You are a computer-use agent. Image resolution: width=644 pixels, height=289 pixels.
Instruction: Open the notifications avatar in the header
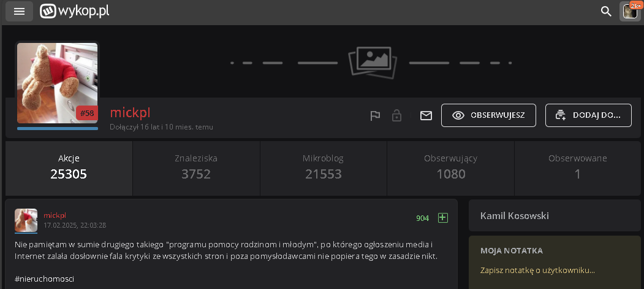pos(630,11)
